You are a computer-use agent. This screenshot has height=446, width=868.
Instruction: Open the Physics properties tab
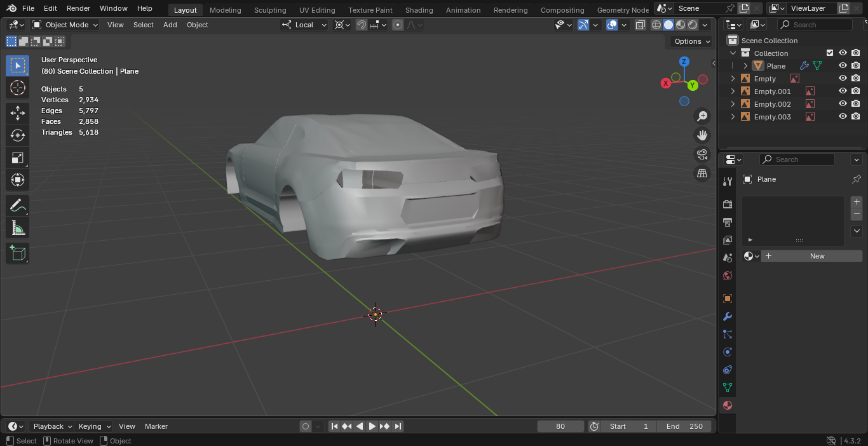click(x=728, y=352)
